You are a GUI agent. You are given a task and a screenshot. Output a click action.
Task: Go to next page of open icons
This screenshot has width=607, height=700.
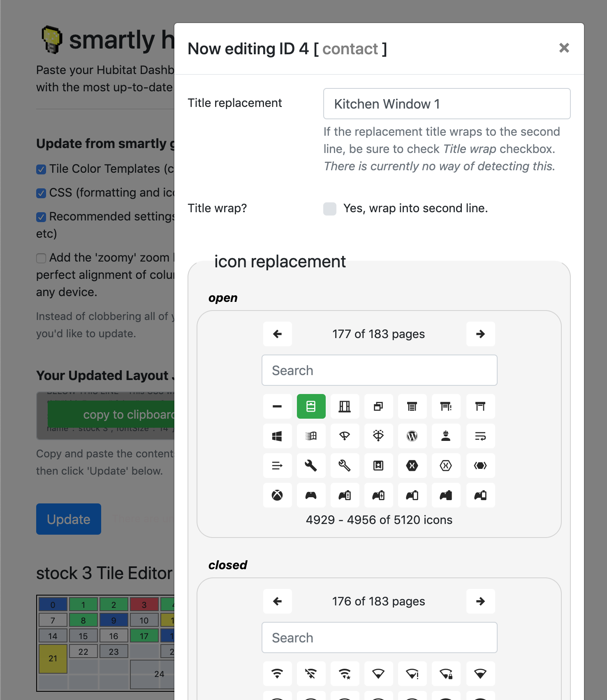tap(480, 334)
